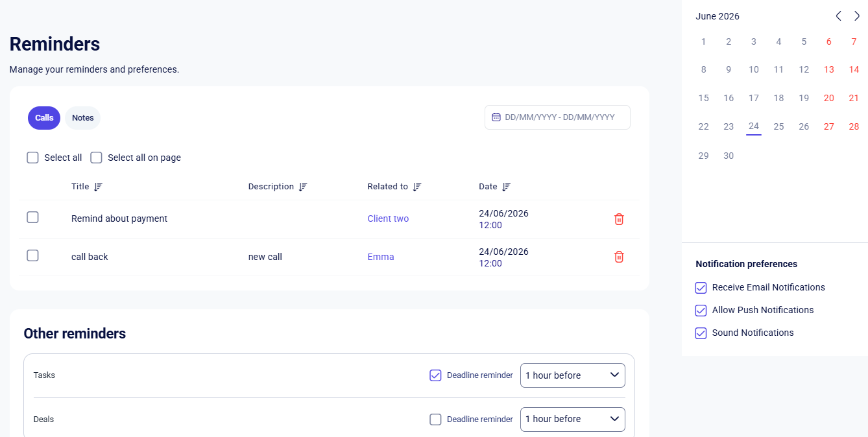This screenshot has height=437, width=868.
Task: Uncheck Sound Notifications preference
Action: 701,333
